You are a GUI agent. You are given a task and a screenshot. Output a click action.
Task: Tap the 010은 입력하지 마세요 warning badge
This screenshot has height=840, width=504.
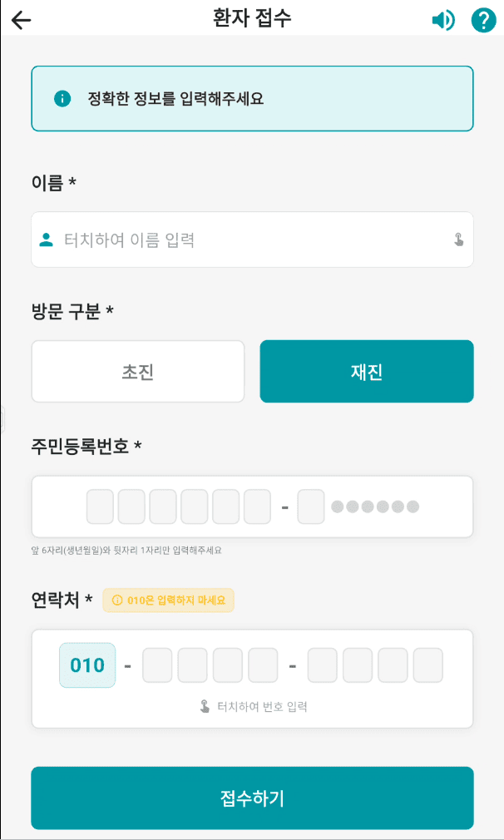[169, 600]
